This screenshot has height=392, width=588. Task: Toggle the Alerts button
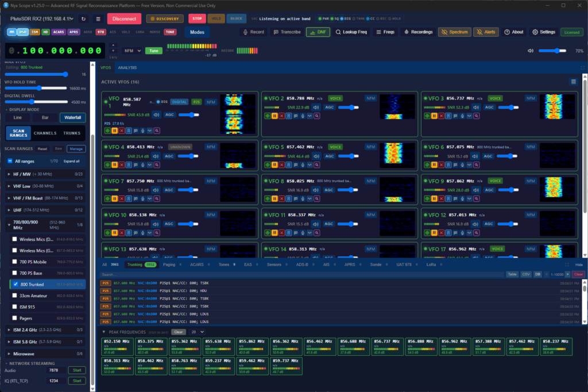tap(486, 32)
